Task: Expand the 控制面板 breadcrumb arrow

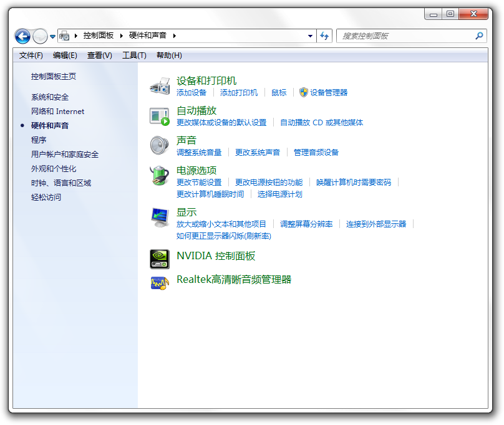Action: click(122, 36)
